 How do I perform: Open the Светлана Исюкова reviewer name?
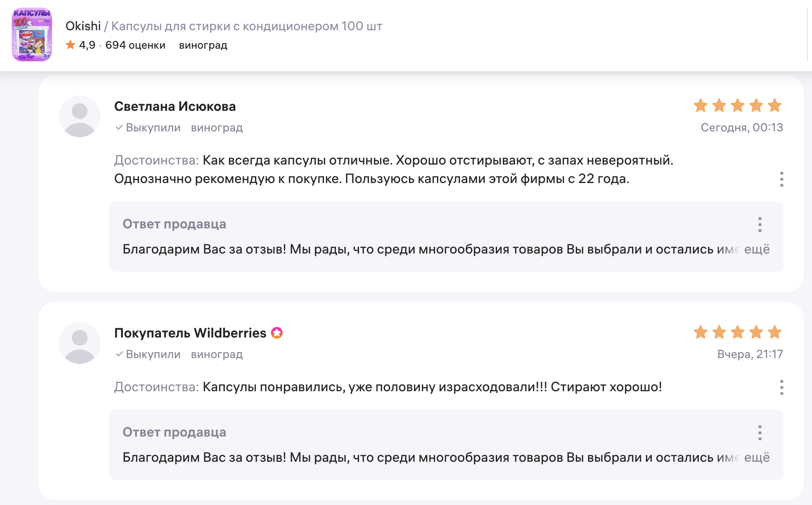pyautogui.click(x=175, y=107)
